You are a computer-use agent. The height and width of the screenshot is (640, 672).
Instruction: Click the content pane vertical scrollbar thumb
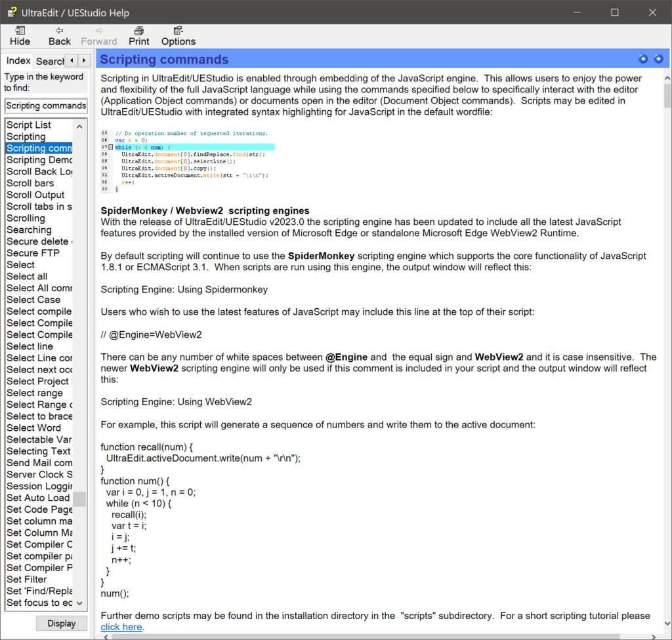tap(667, 96)
